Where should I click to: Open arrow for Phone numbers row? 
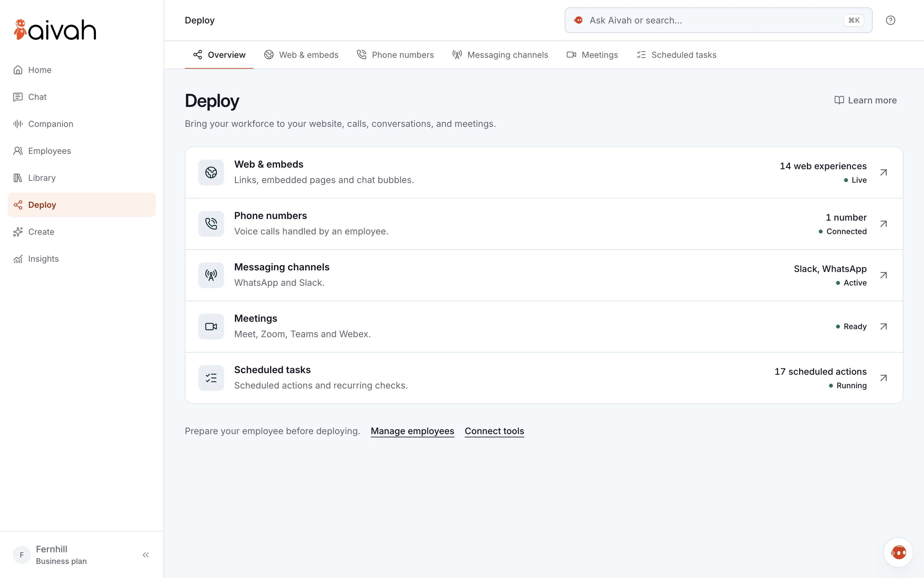[884, 223]
